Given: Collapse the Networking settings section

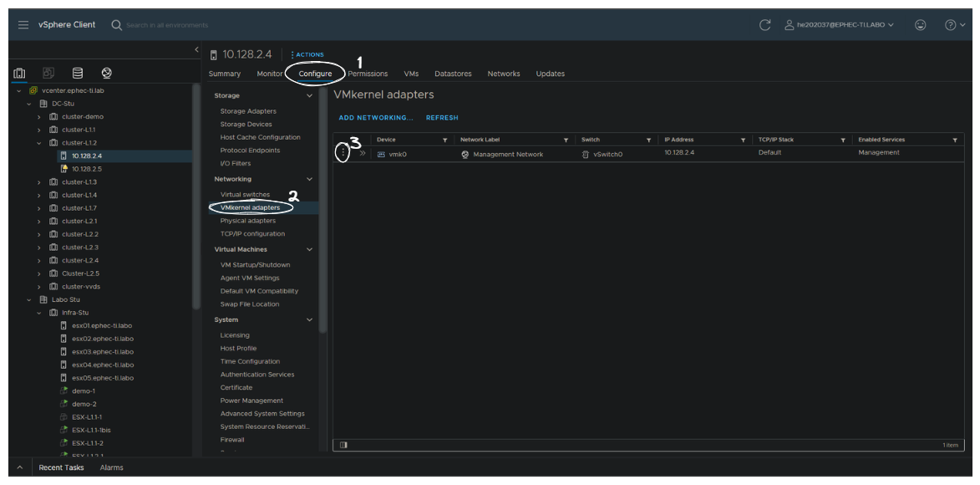Looking at the screenshot, I should coord(309,179).
